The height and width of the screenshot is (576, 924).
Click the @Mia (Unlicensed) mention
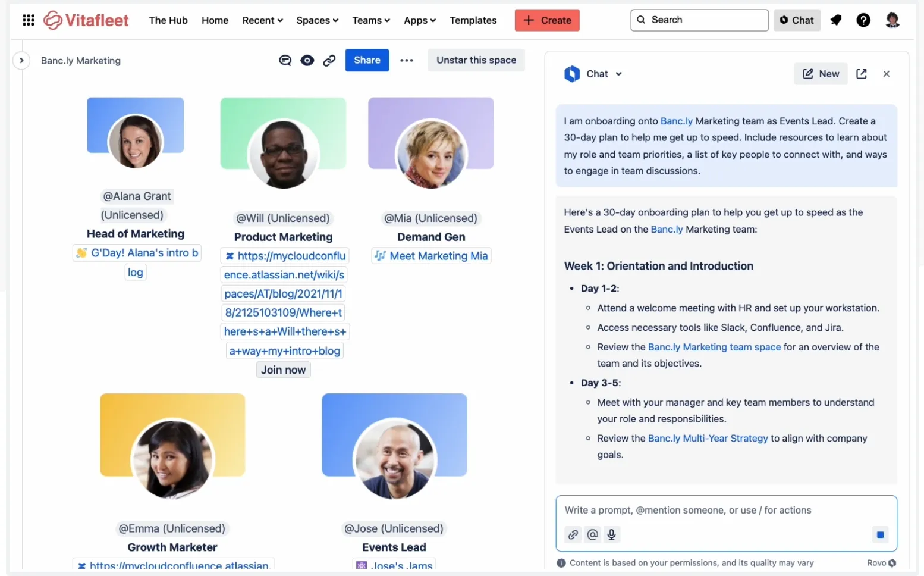(431, 218)
